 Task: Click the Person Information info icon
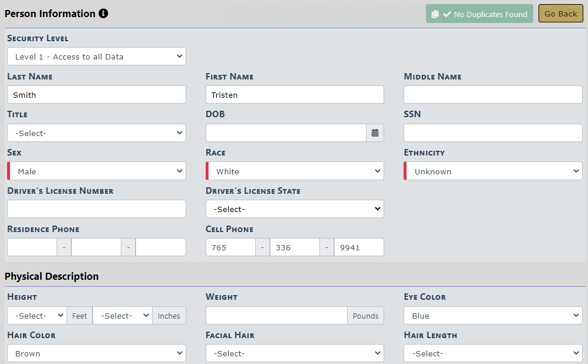[104, 14]
